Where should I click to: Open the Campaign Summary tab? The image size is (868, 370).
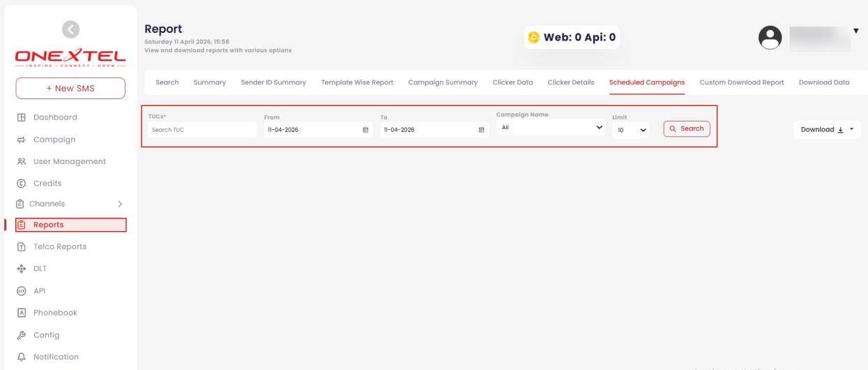pyautogui.click(x=443, y=82)
